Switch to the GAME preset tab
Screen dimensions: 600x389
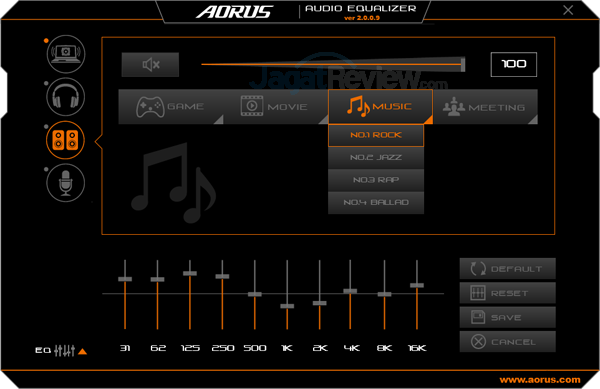click(x=171, y=107)
